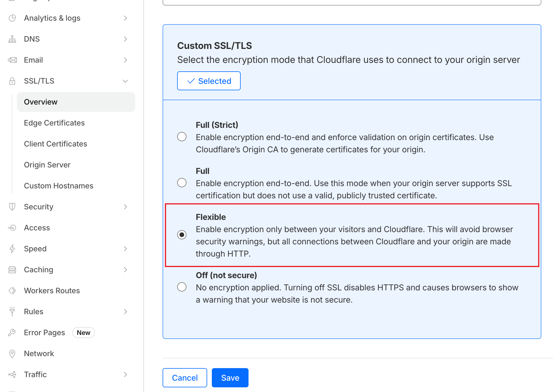Image resolution: width=553 pixels, height=392 pixels.
Task: Select the Full encryption radio button
Action: tap(182, 183)
